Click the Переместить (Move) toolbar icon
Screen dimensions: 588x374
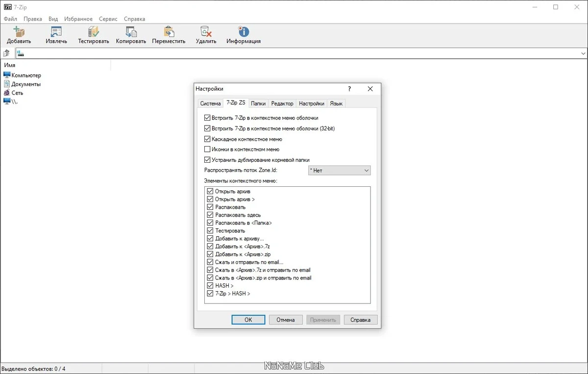(169, 32)
